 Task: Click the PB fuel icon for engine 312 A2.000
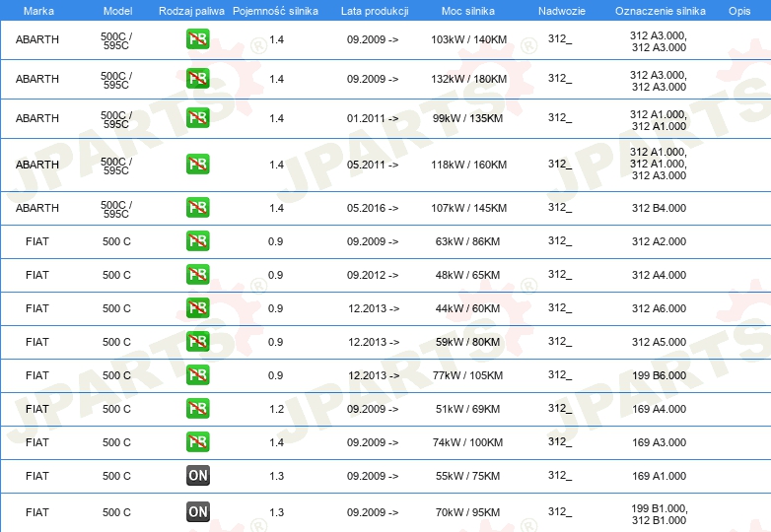pos(197,240)
